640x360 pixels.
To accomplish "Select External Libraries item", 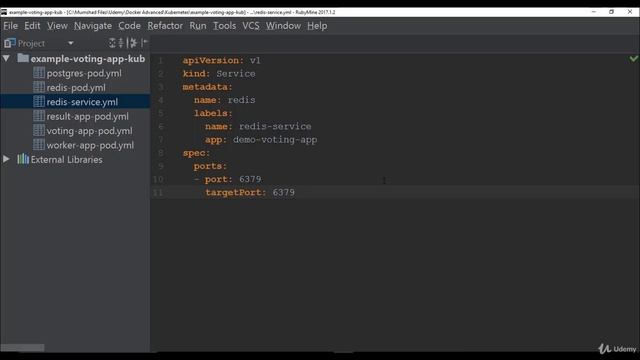I will tap(67, 160).
